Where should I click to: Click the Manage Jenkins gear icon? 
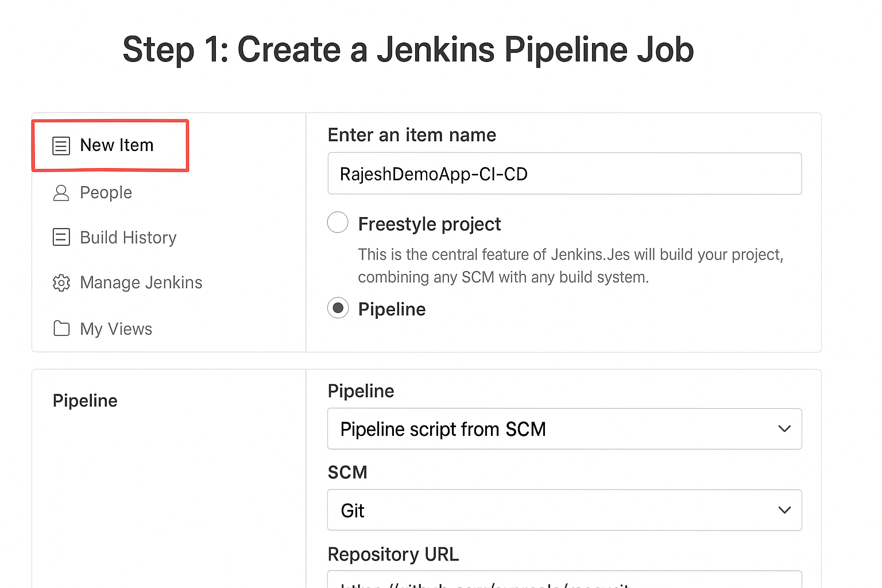coord(61,283)
